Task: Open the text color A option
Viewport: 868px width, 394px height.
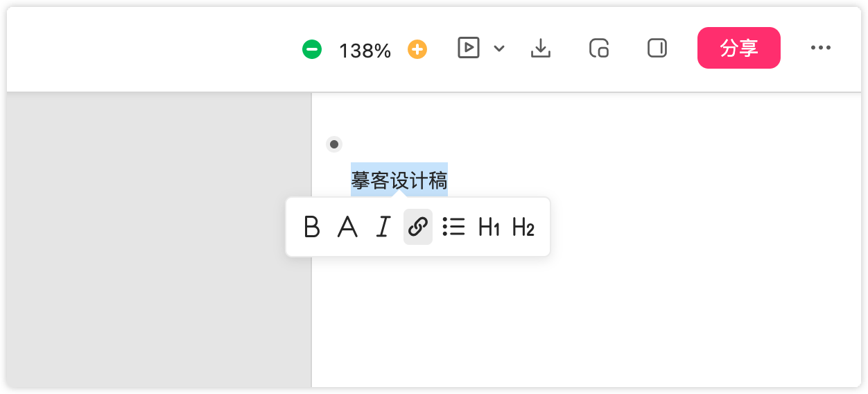Action: (347, 227)
